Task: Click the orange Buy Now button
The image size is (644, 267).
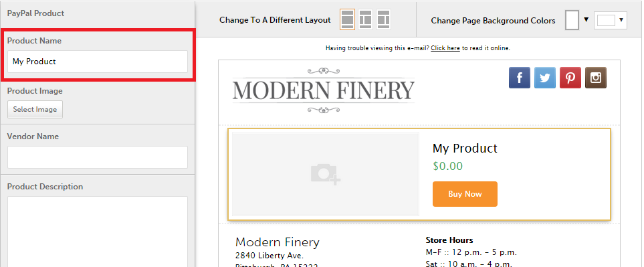Action: 465,194
